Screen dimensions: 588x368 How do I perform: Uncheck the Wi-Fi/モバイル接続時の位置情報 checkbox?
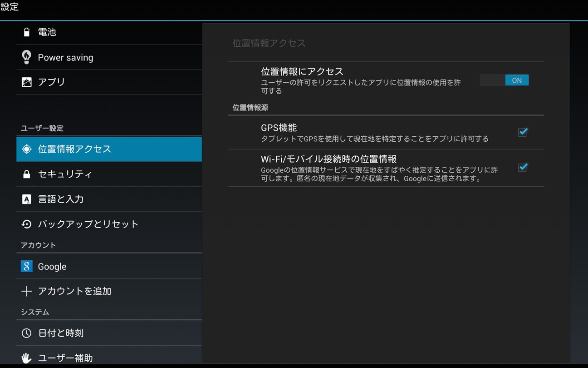[x=523, y=168]
